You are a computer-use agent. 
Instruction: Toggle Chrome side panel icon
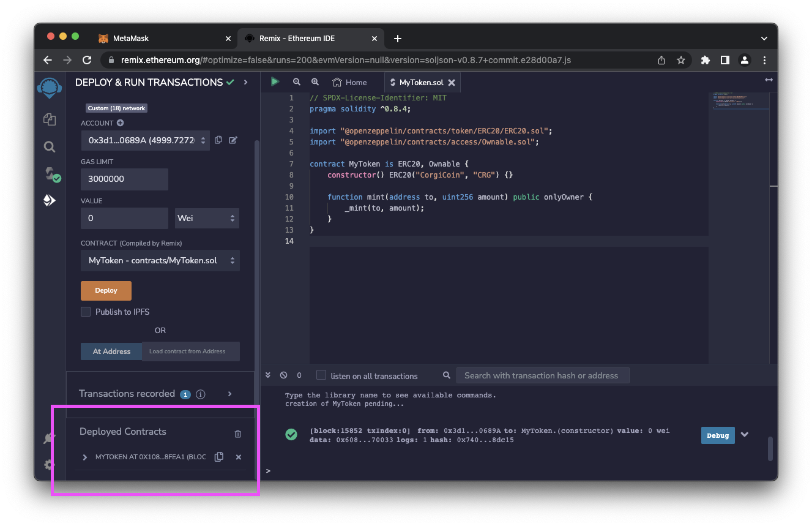pyautogui.click(x=724, y=60)
